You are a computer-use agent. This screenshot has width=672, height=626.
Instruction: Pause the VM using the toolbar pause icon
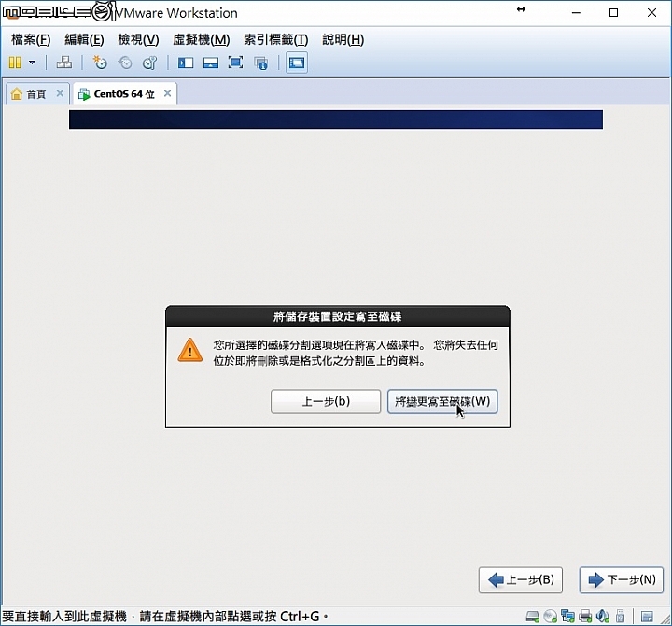(x=15, y=63)
